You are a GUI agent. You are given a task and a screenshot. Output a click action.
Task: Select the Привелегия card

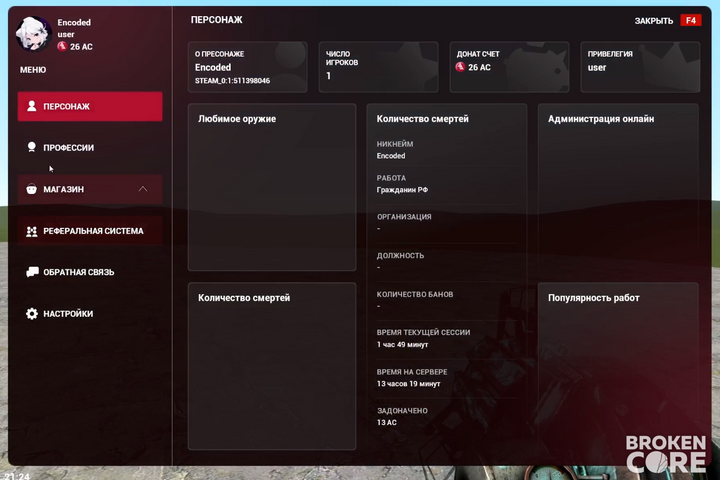640,67
